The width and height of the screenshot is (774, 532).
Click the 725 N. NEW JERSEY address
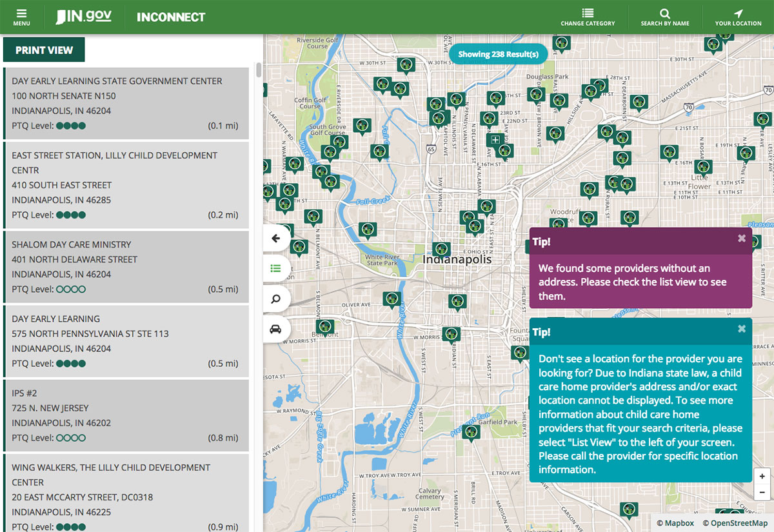pyautogui.click(x=50, y=408)
